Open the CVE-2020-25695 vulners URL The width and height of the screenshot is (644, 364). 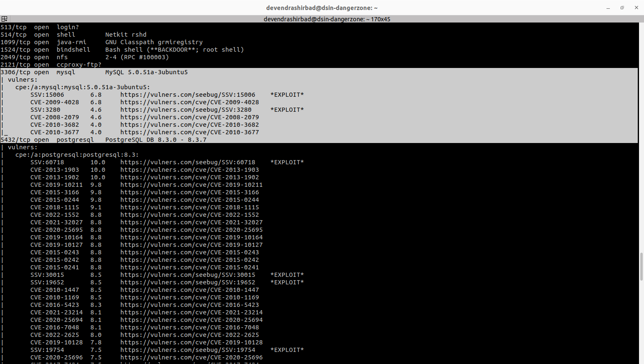[192, 230]
